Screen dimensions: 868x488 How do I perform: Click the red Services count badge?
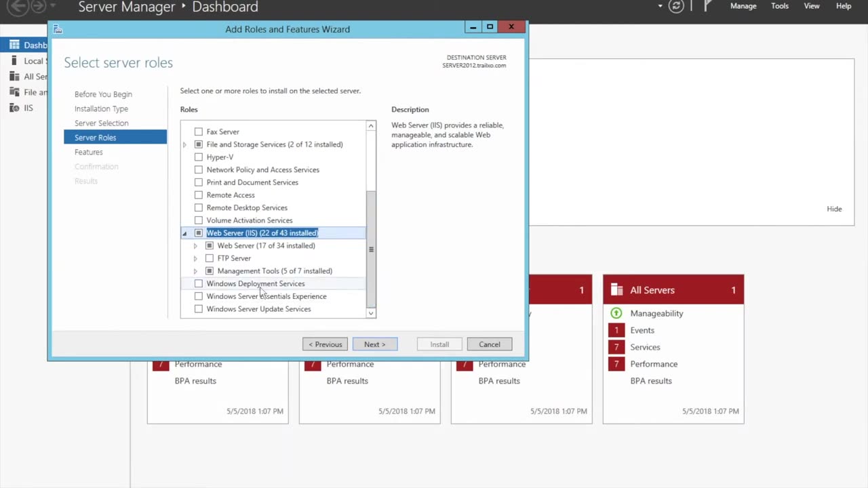616,347
